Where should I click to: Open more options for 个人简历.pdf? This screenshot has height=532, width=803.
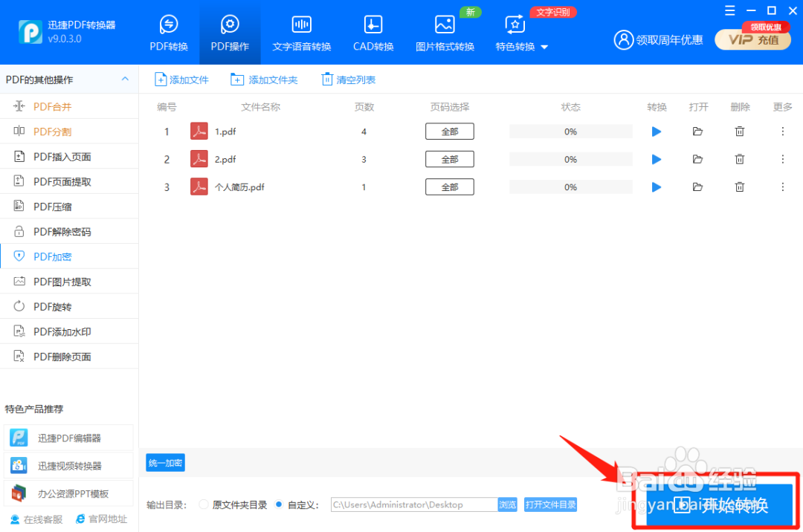pos(782,186)
